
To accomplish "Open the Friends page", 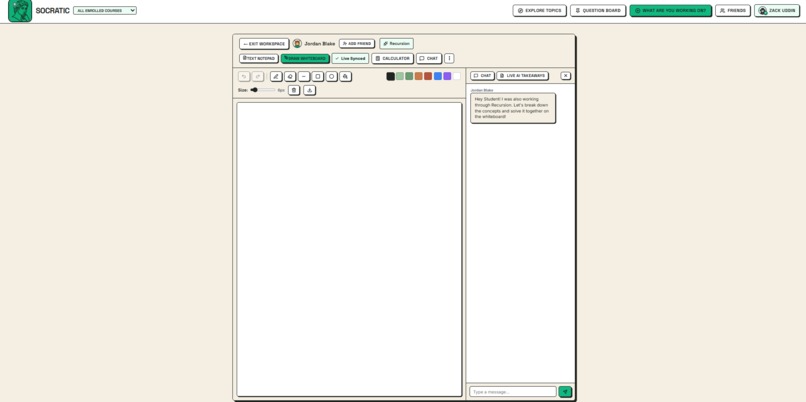I will click(x=732, y=10).
